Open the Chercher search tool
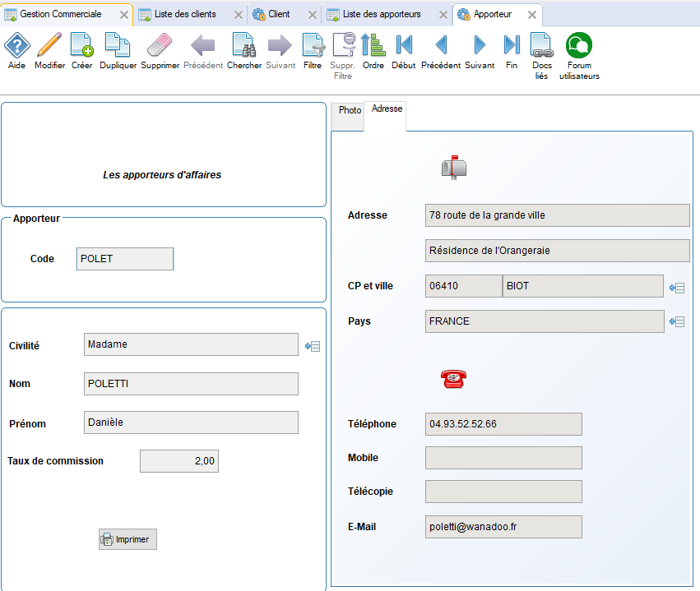This screenshot has height=591, width=700. pyautogui.click(x=244, y=45)
